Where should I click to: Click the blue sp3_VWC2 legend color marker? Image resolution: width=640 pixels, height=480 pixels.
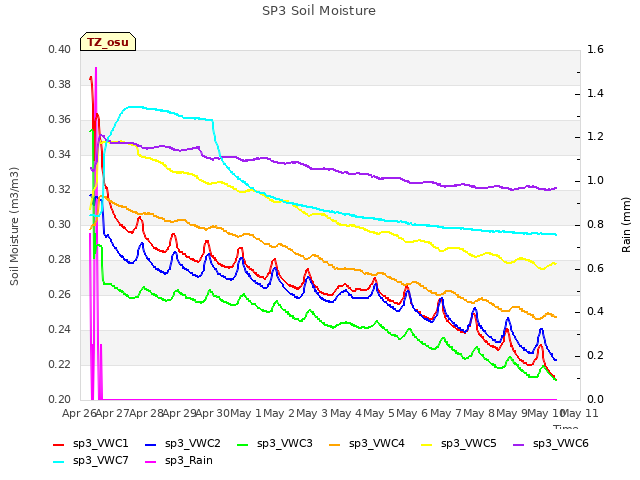[151, 445]
